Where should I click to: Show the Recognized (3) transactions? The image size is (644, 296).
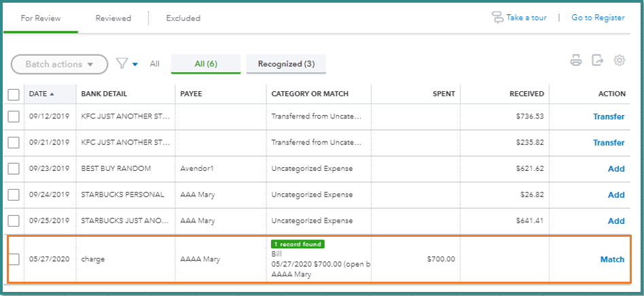pos(286,64)
